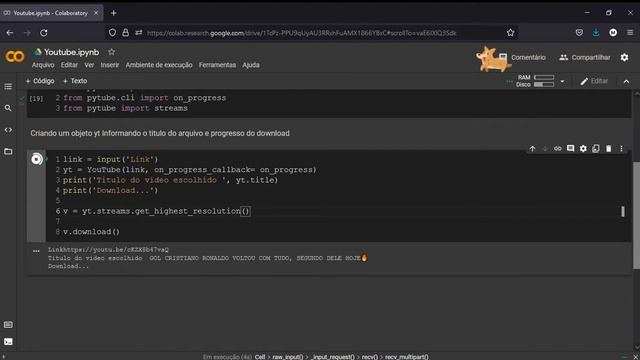Viewport: 640px width, 360px height.
Task: Open the find and replace search icon
Action: click(x=8, y=108)
